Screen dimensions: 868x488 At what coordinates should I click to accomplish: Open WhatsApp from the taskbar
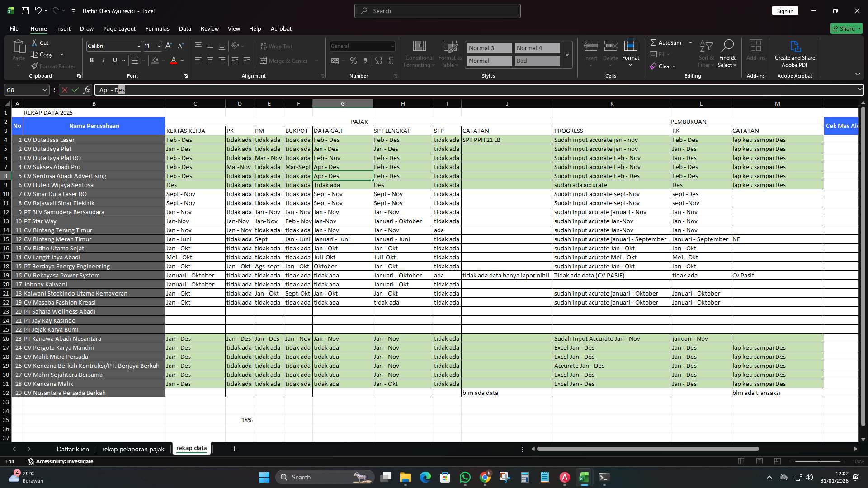(465, 477)
